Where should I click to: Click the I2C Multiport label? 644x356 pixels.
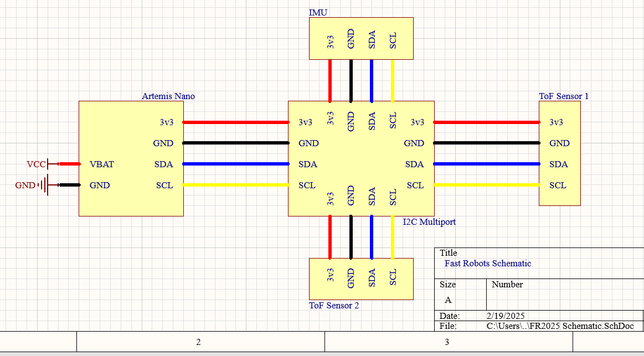[x=429, y=221]
